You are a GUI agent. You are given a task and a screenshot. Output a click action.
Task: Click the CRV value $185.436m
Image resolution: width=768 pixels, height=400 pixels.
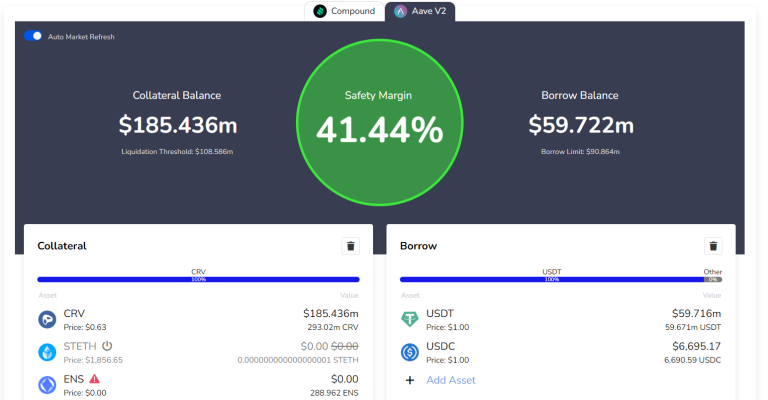331,313
